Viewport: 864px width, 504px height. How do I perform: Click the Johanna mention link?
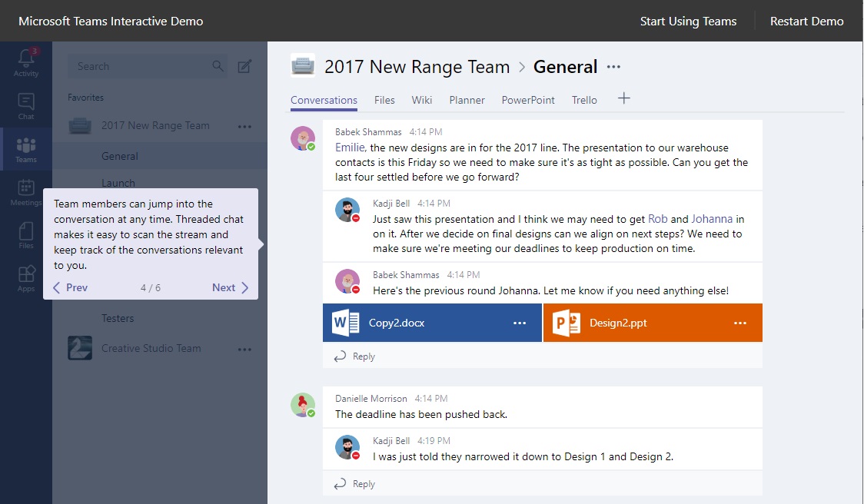pos(712,219)
